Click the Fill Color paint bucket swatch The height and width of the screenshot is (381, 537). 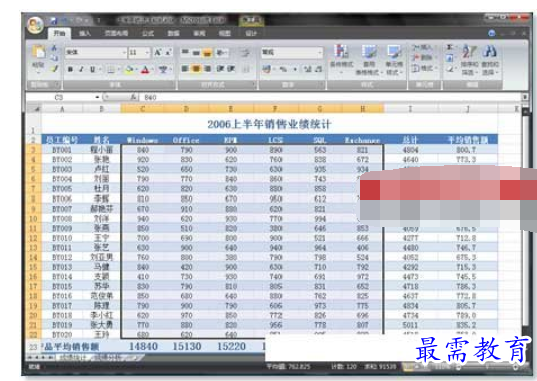pos(129,70)
